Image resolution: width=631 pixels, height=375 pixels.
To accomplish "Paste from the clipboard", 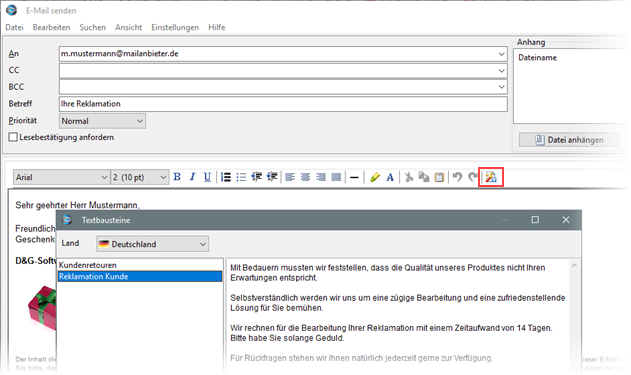I will coord(439,177).
